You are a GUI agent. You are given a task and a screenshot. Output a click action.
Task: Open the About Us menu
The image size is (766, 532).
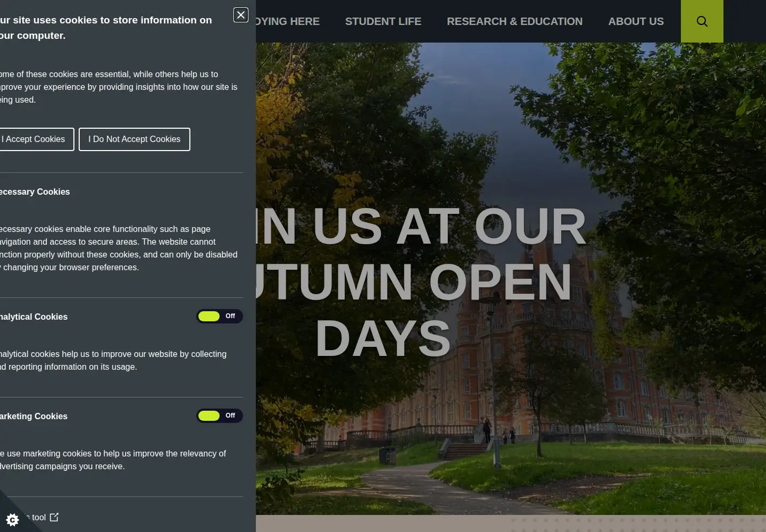[x=636, y=21]
